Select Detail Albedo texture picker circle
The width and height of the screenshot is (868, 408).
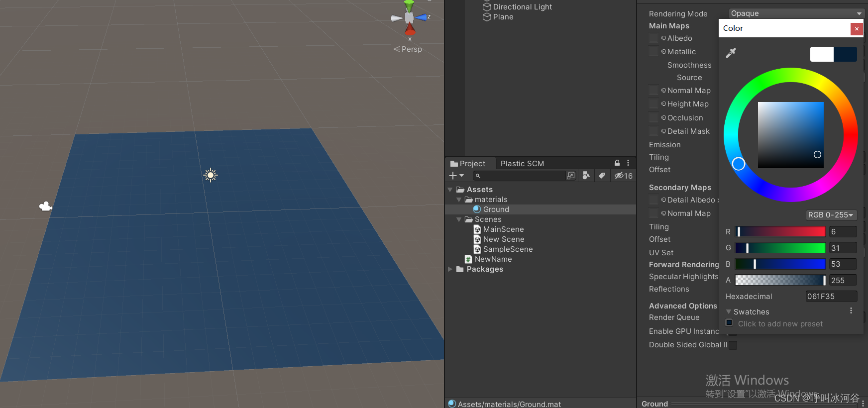coord(663,200)
